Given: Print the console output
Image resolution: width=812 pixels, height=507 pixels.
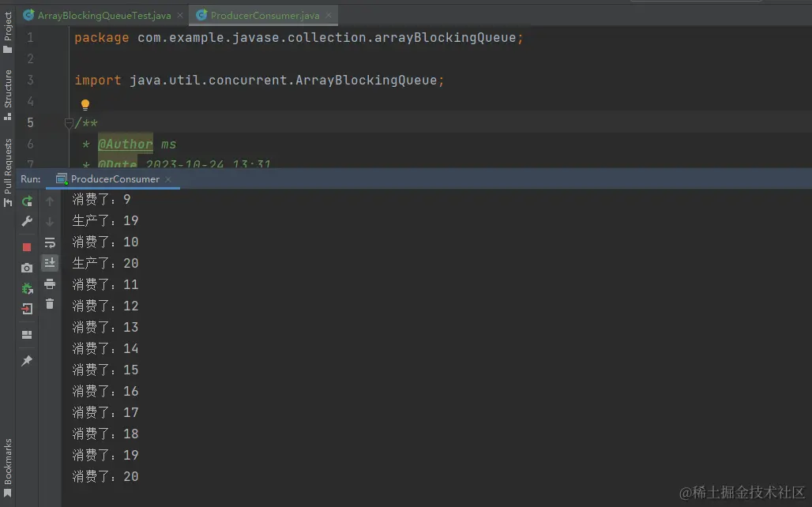Looking at the screenshot, I should (x=50, y=284).
